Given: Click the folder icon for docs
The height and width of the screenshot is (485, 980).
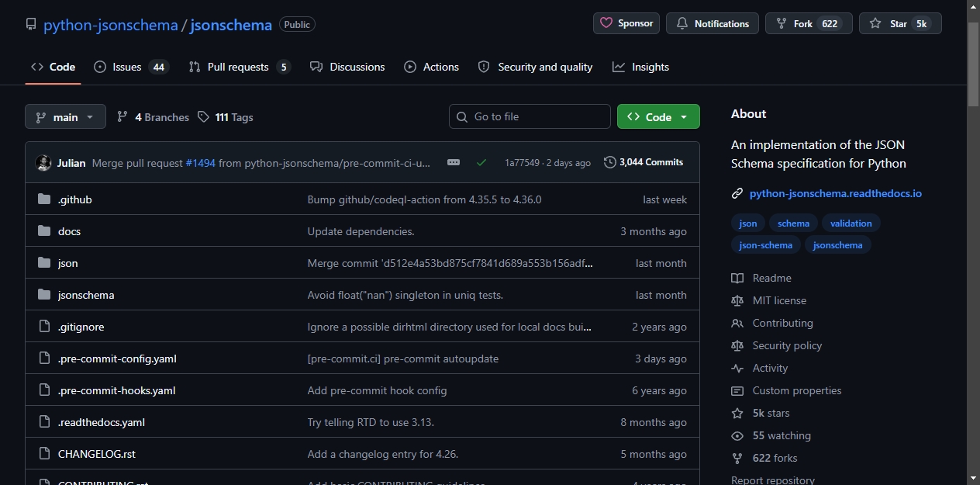Looking at the screenshot, I should pyautogui.click(x=44, y=231).
